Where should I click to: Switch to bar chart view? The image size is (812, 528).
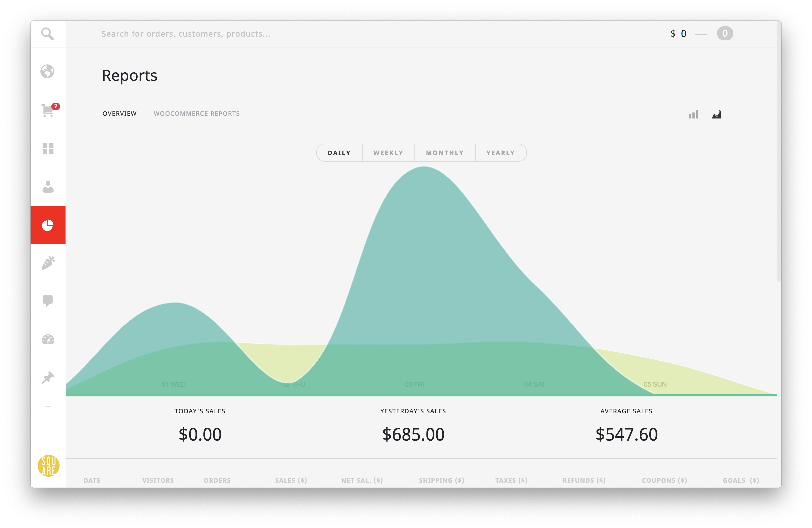click(x=693, y=114)
